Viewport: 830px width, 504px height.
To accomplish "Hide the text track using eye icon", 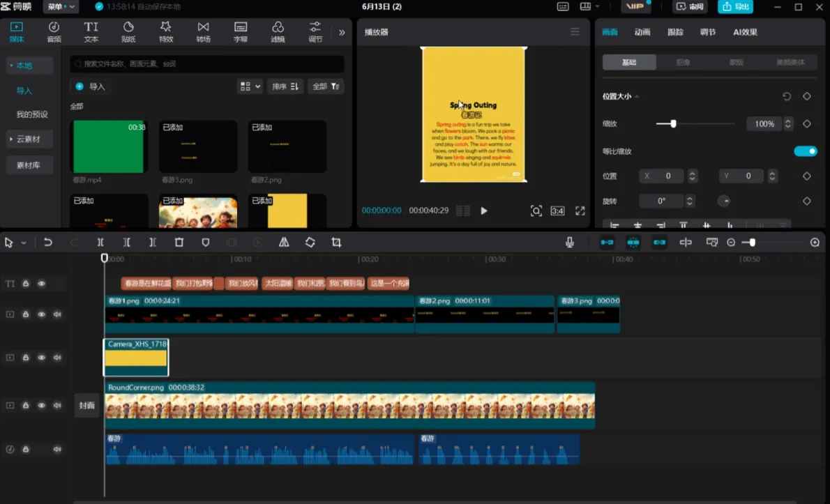I will pyautogui.click(x=41, y=284).
